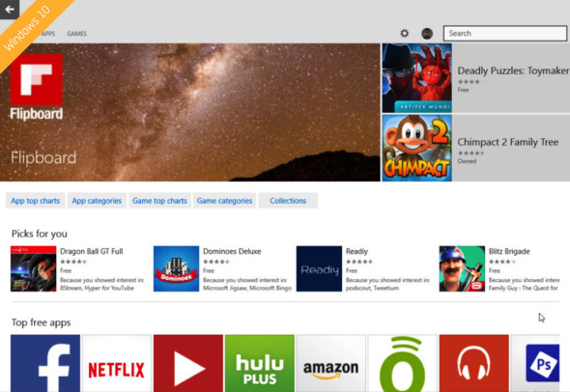Open App categories
The height and width of the screenshot is (392, 570).
tap(97, 201)
